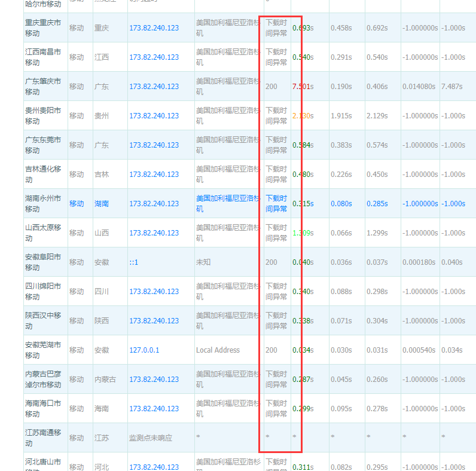Open IP link in 广东东莞市移动 row
This screenshot has width=476, height=471.
[154, 145]
